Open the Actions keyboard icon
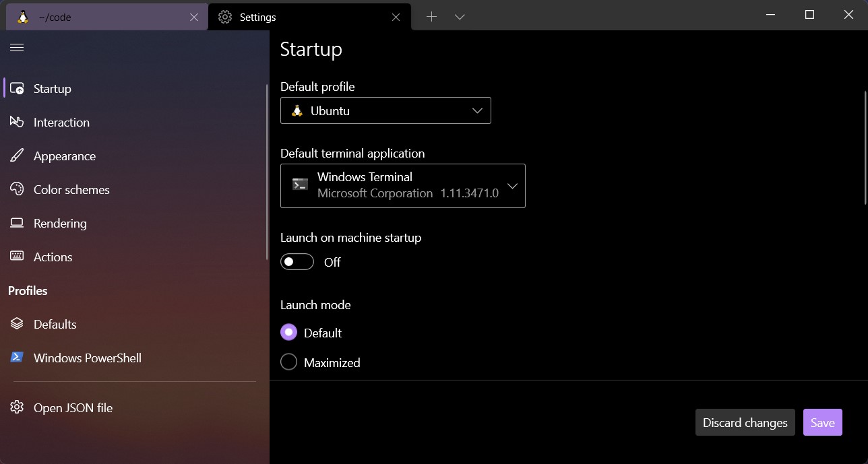 click(x=16, y=257)
